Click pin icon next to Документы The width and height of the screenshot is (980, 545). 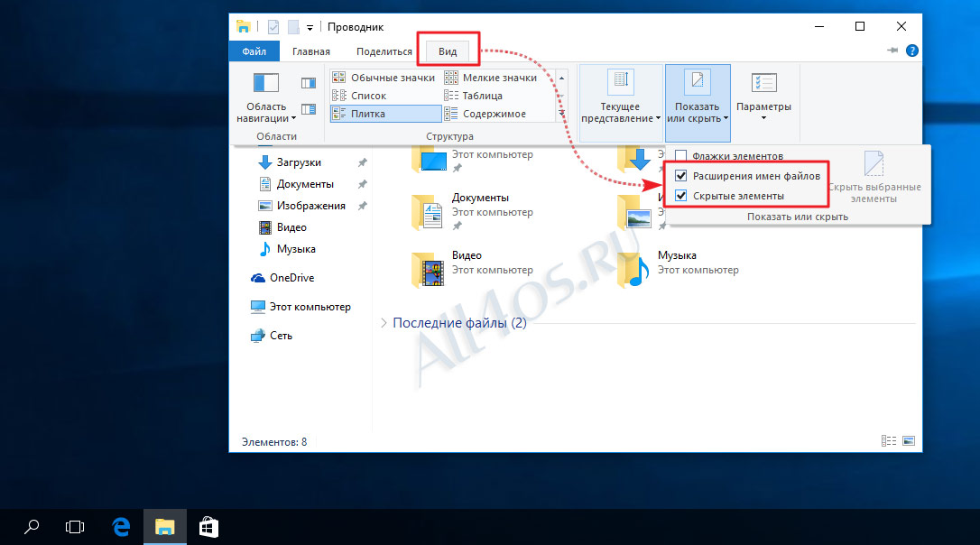363,184
